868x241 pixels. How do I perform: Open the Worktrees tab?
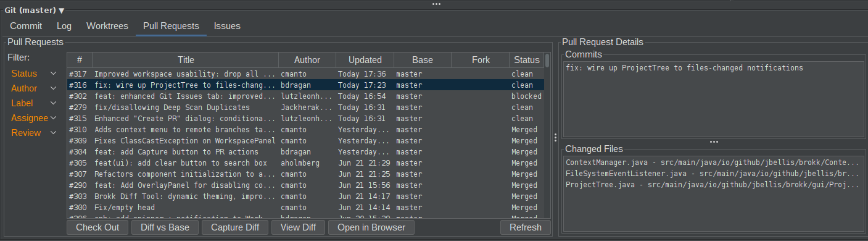coord(107,26)
